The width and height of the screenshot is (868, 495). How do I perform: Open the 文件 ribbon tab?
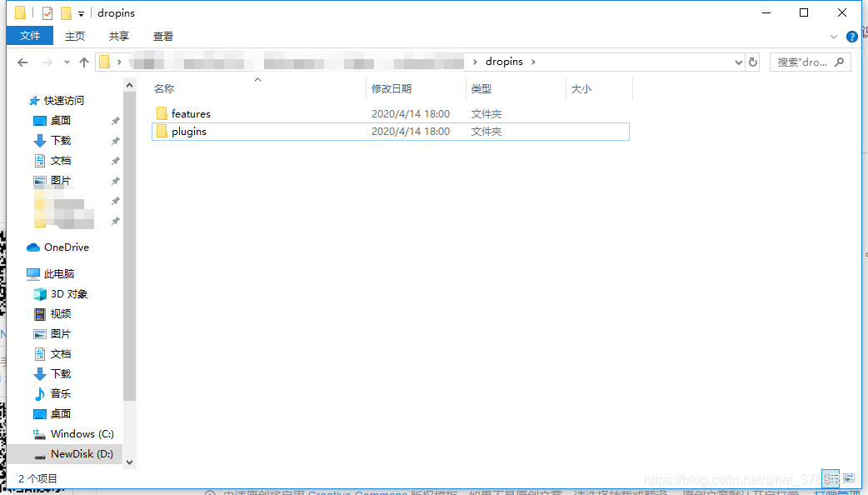point(30,36)
